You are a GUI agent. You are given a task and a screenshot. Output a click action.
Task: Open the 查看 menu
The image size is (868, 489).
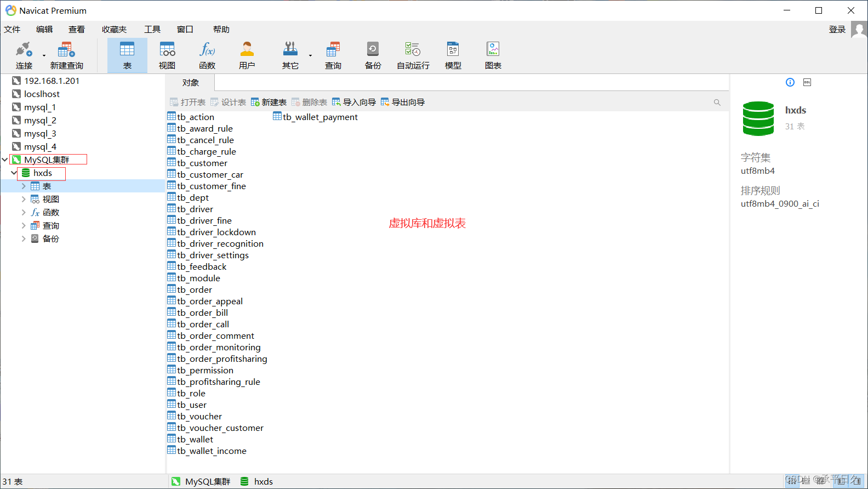pos(77,30)
